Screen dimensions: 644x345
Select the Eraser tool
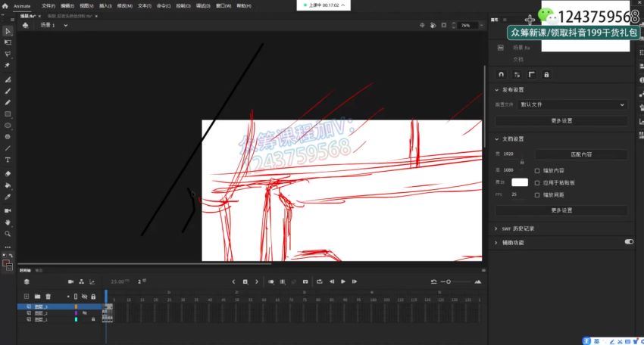click(x=8, y=173)
